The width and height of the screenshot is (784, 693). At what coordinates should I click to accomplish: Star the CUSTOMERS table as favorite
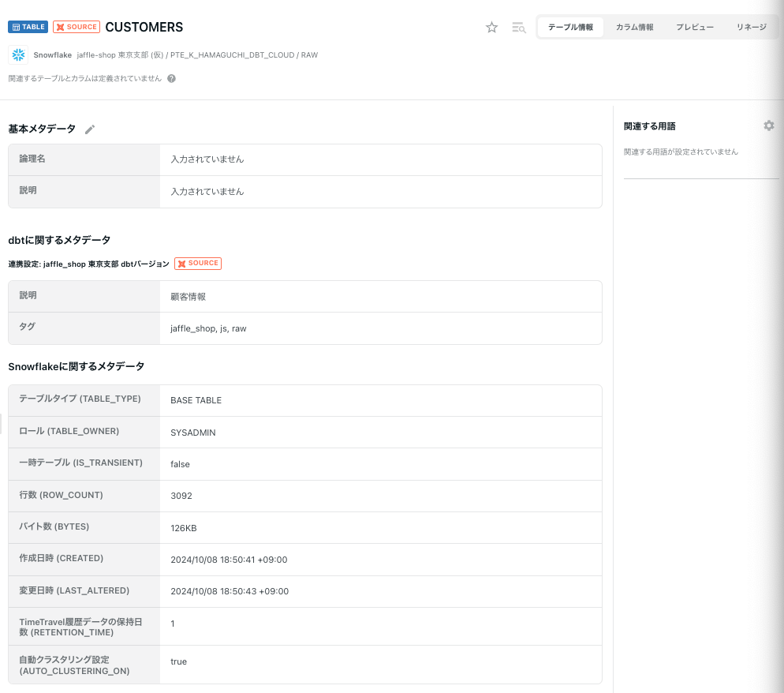(x=491, y=27)
